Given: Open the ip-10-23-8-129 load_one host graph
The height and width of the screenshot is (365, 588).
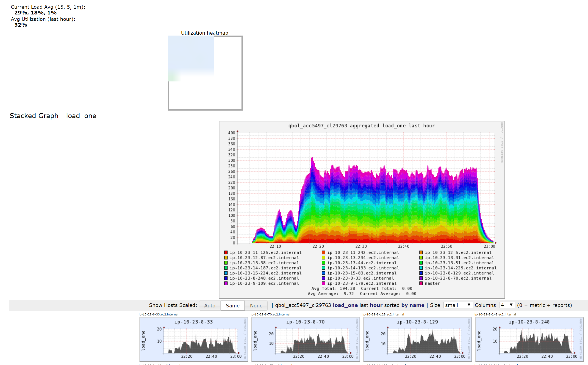Looking at the screenshot, I should pos(417,339).
